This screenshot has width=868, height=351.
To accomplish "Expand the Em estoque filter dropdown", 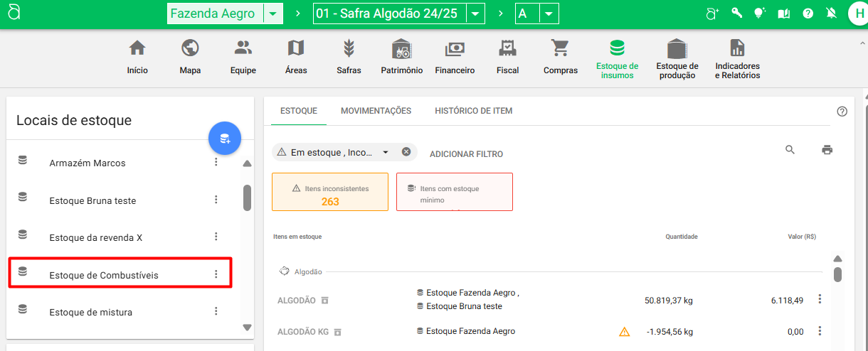I will click(386, 152).
